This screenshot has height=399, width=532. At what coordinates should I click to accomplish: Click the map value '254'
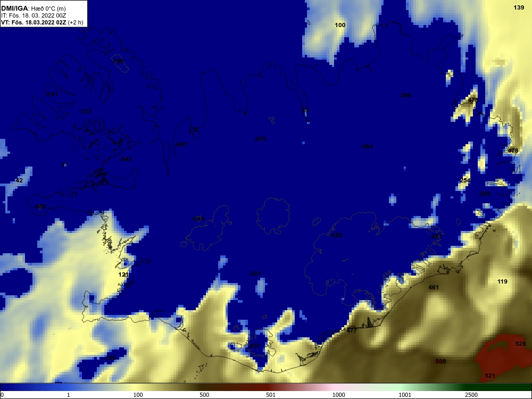click(465, 180)
